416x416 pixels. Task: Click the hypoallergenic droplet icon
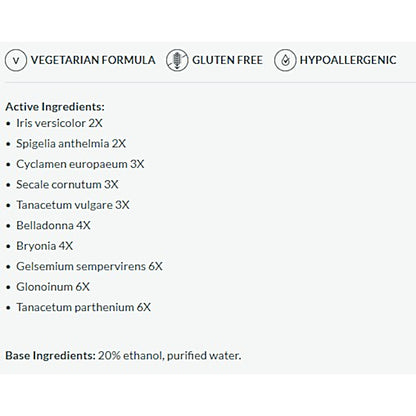[285, 60]
